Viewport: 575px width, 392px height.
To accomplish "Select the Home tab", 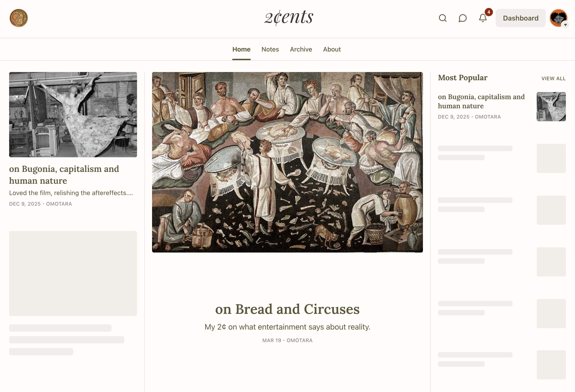I will coord(241,49).
